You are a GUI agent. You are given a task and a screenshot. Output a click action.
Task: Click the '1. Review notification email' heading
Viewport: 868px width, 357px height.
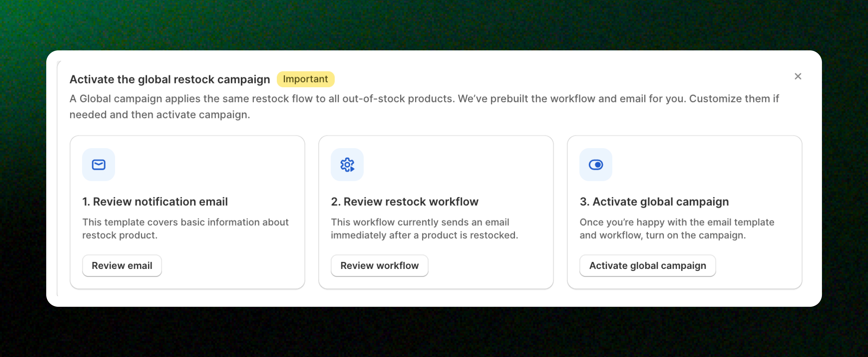coord(155,202)
